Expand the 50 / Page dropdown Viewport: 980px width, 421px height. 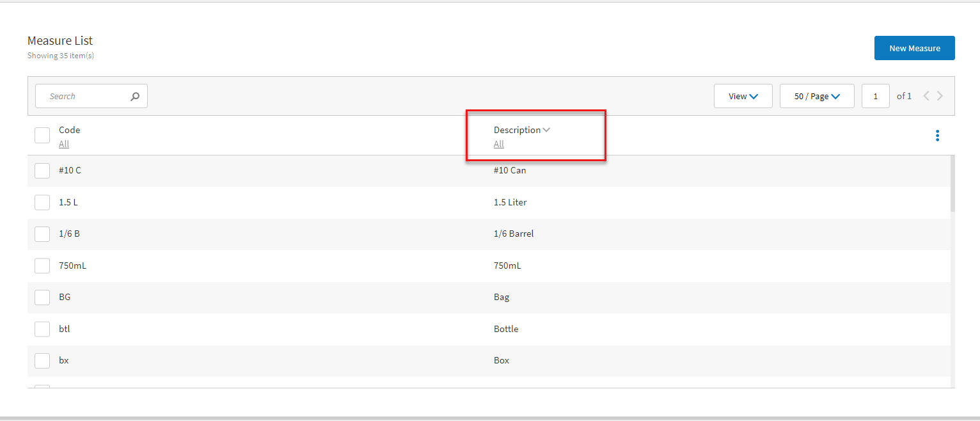pyautogui.click(x=816, y=96)
